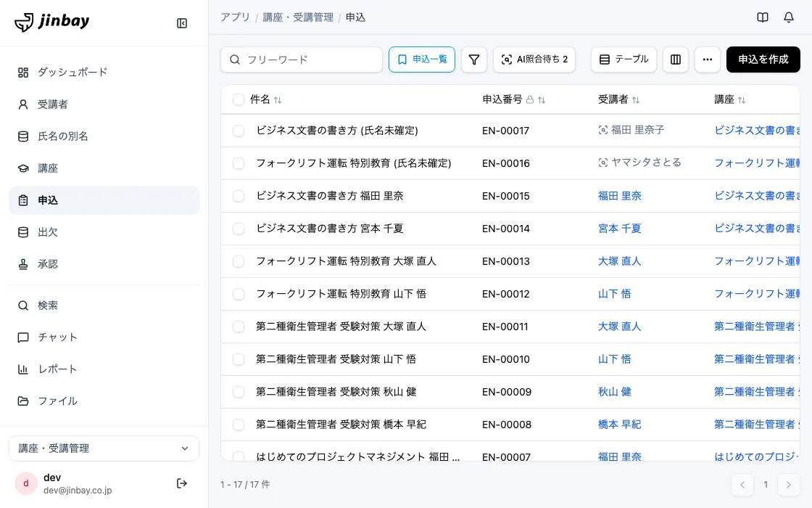Screen dimensions: 812x508
Task: Click the AI scan icon beside ヤマシタさとる
Action: [602, 163]
